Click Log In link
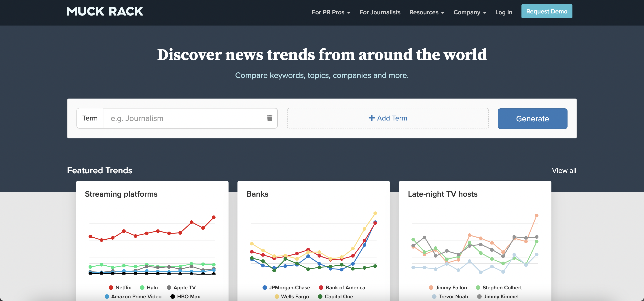 coord(504,12)
